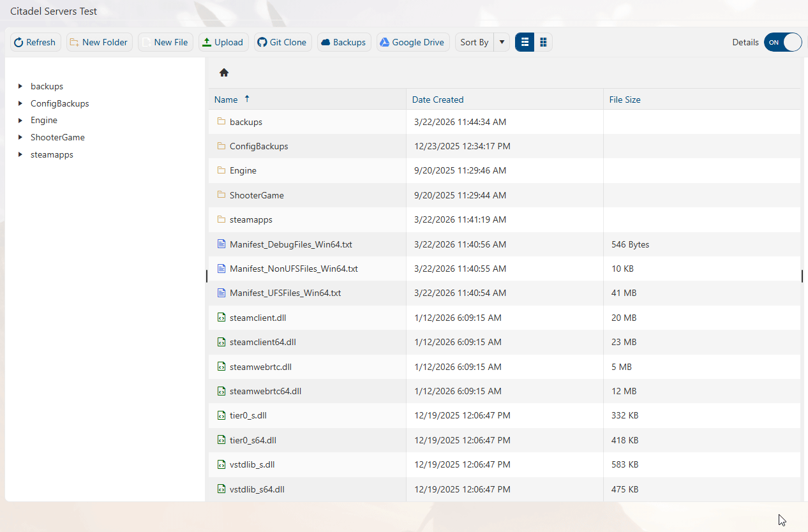This screenshot has width=808, height=532.
Task: Select the steamclient64.dll file row
Action: (x=262, y=342)
